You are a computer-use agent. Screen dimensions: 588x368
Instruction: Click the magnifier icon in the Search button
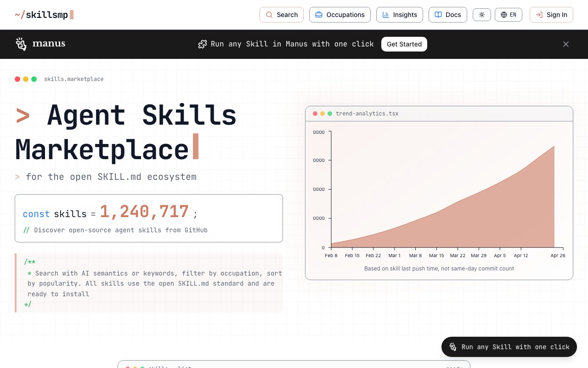point(269,15)
